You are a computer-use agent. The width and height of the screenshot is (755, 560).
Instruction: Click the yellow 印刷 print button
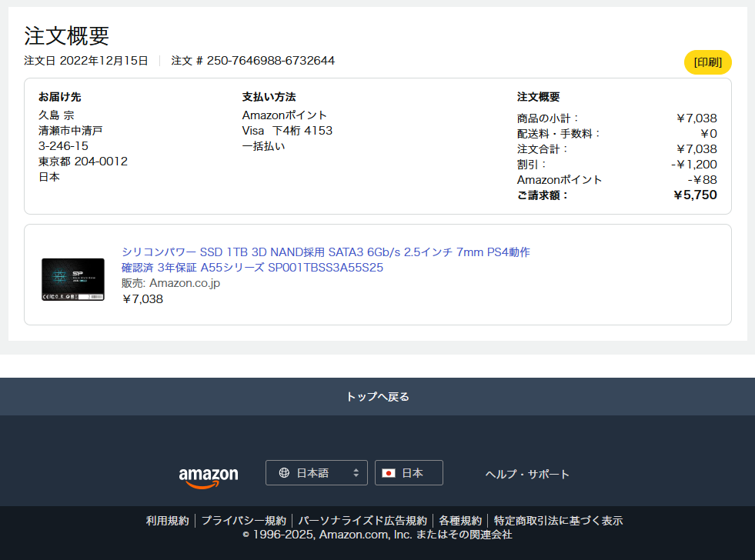(707, 62)
